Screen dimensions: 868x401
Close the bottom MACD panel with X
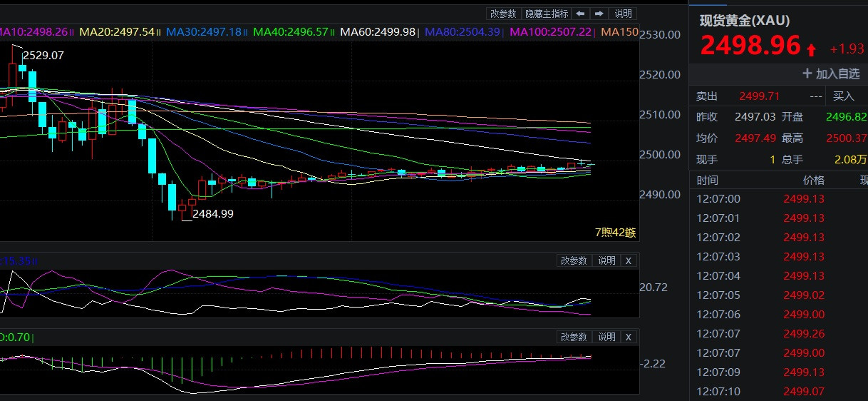click(x=629, y=337)
